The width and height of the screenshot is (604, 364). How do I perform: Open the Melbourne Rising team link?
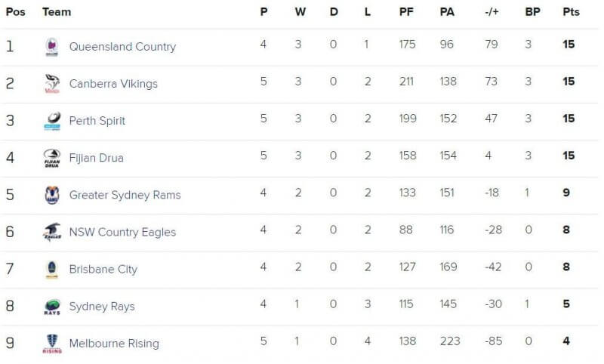tap(114, 343)
